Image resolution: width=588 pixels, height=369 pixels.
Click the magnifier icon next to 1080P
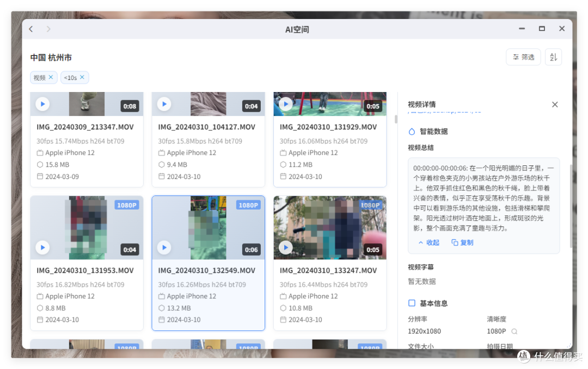point(514,331)
